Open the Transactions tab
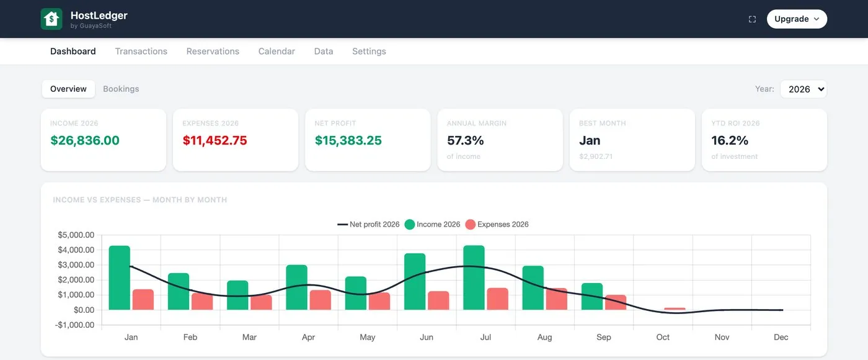This screenshot has width=868, height=360. click(141, 52)
